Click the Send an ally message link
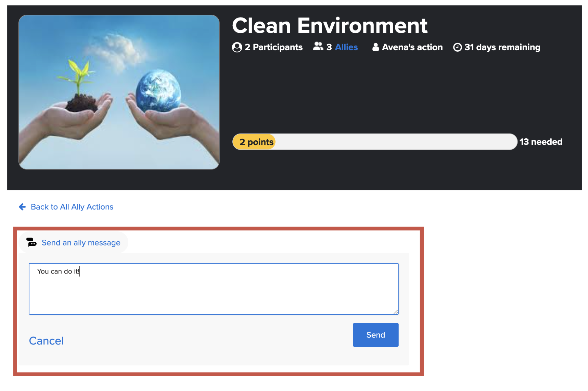This screenshot has width=588, height=391. coord(81,243)
